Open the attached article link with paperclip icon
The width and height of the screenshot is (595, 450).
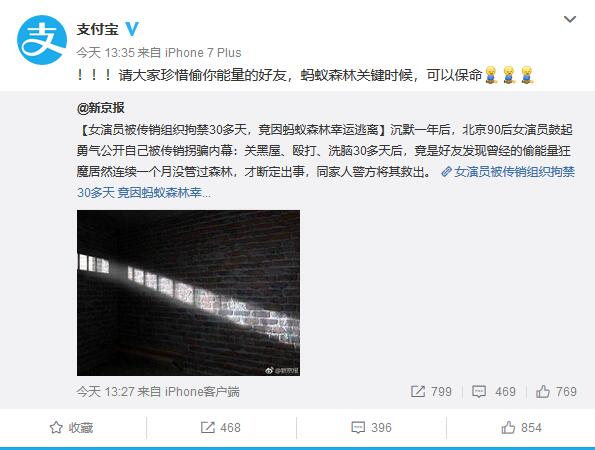(x=326, y=183)
